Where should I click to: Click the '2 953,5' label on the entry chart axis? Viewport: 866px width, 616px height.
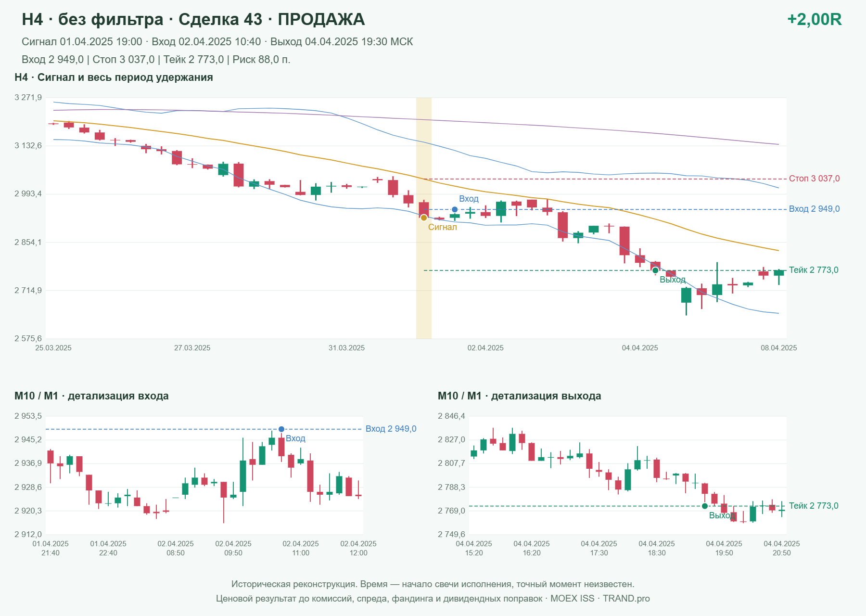[28, 416]
